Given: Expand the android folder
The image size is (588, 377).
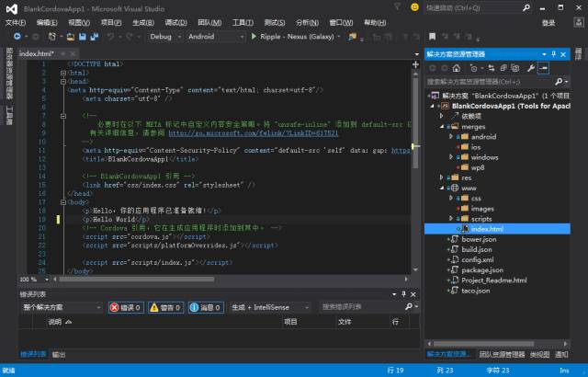Looking at the screenshot, I should (451, 137).
